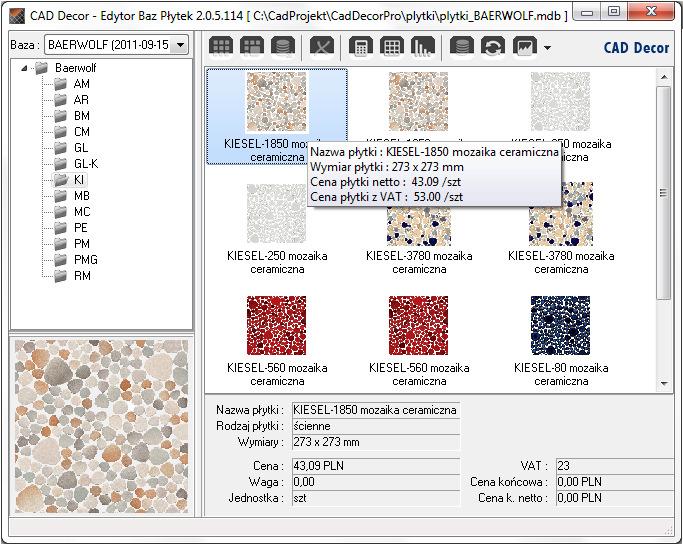Click the CAD Decor title bar app icon

tap(17, 16)
